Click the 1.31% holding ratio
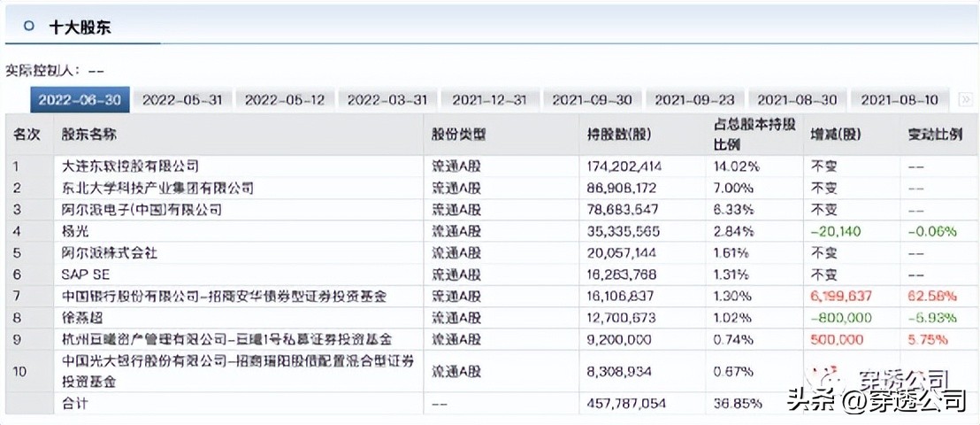The image size is (980, 425). pyautogui.click(x=731, y=274)
